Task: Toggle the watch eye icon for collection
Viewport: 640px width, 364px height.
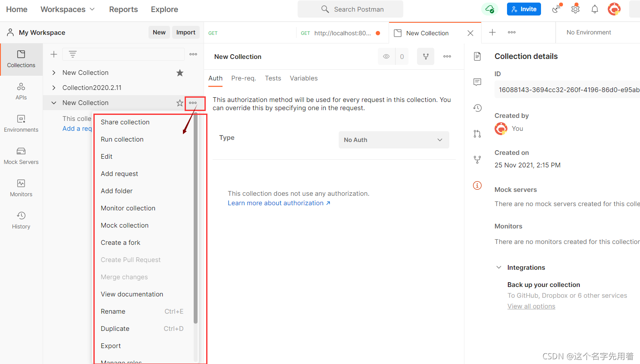Action: point(386,56)
